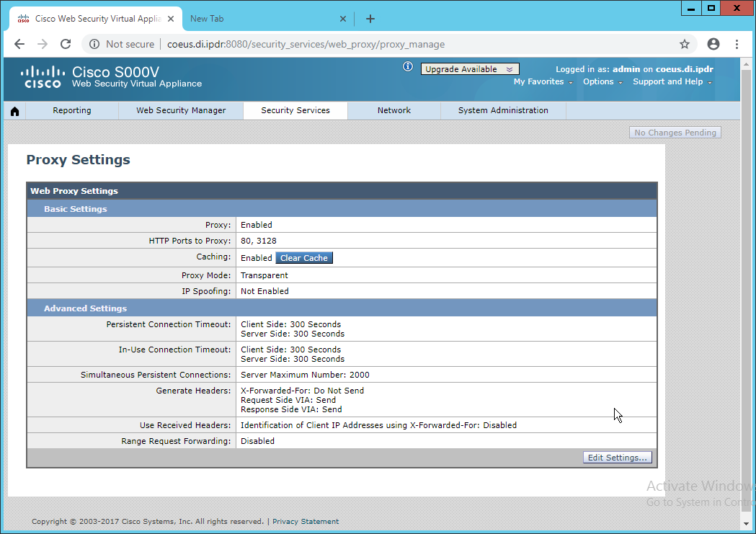Click the Proxy Settings page heading
The height and width of the screenshot is (534, 756).
pyautogui.click(x=78, y=159)
